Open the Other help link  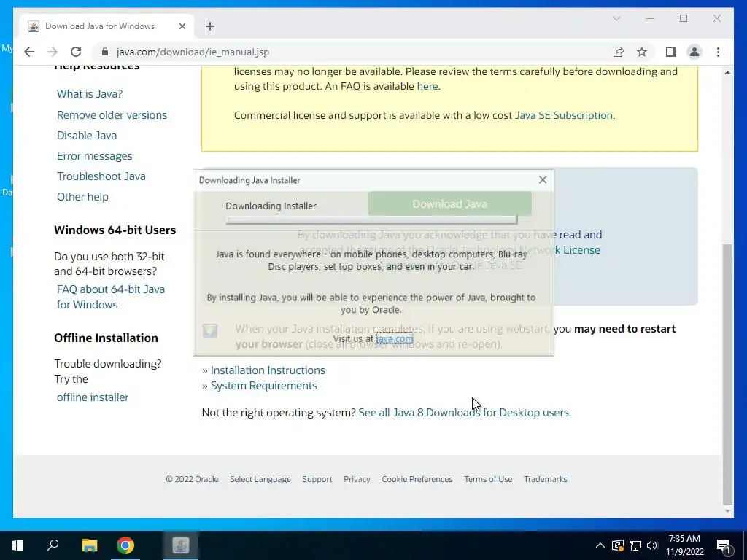(x=82, y=197)
